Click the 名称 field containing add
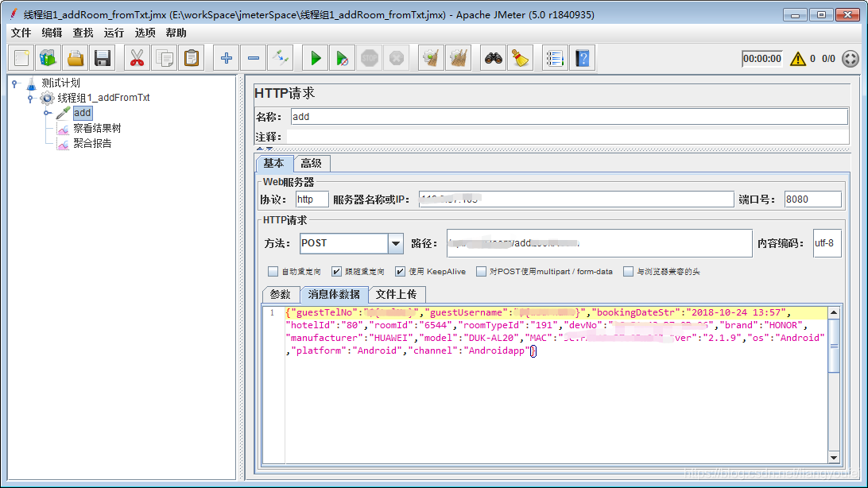The width and height of the screenshot is (868, 488). click(569, 117)
